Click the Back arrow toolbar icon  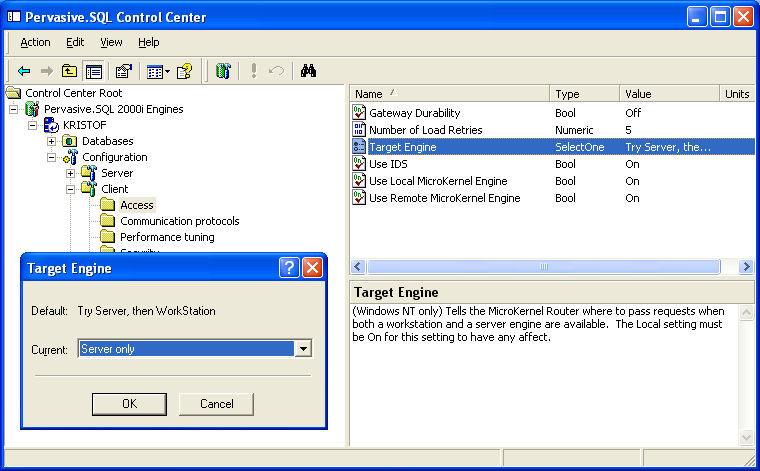pyautogui.click(x=24, y=71)
